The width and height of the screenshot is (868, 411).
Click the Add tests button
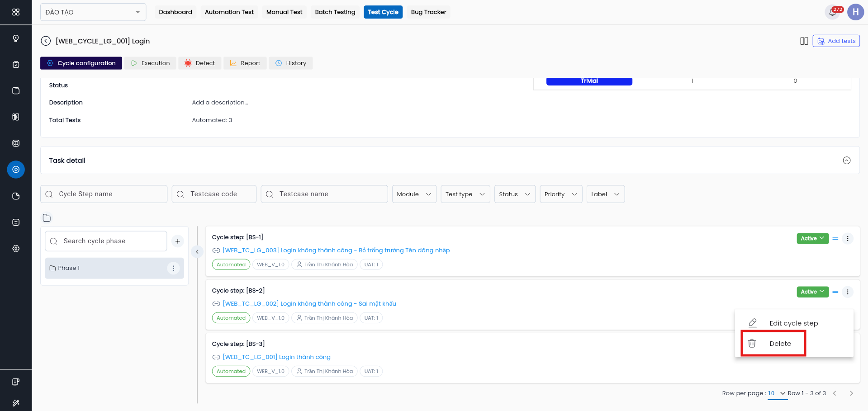tap(836, 41)
